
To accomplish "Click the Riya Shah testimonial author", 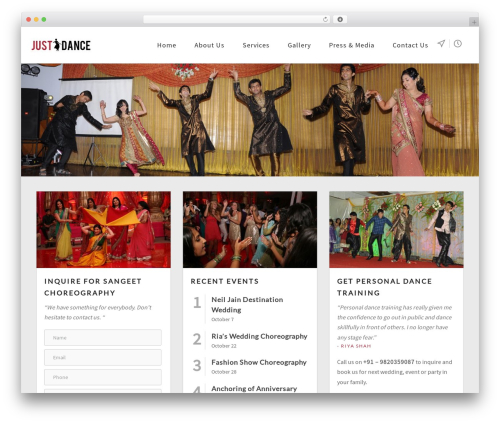I will pyautogui.click(x=356, y=346).
